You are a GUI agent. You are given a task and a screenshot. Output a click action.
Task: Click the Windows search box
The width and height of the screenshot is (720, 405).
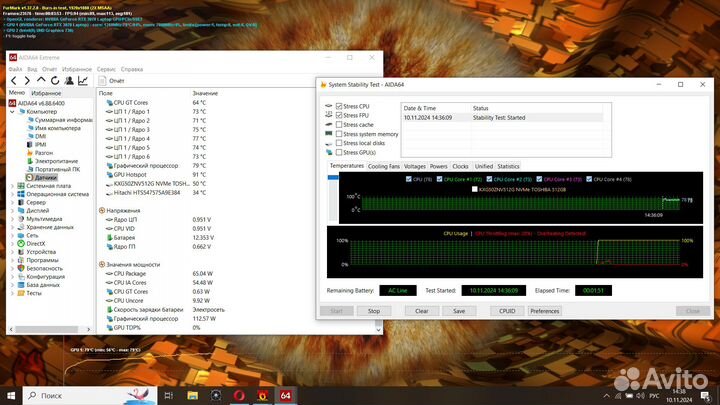[90, 395]
